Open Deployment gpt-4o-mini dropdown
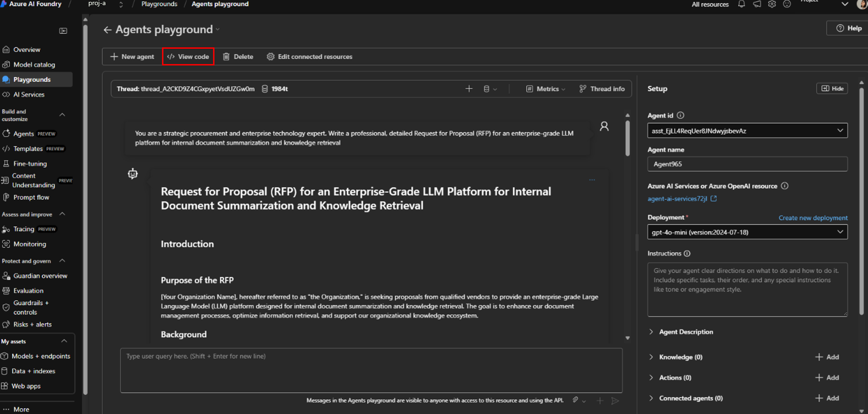Image resolution: width=868 pixels, height=414 pixels. coord(747,232)
